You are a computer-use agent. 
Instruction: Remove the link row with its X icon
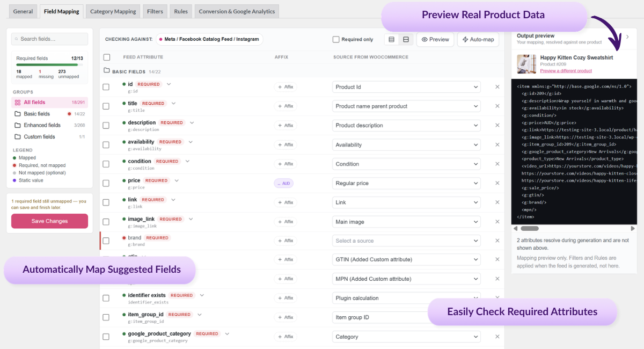pos(497,202)
